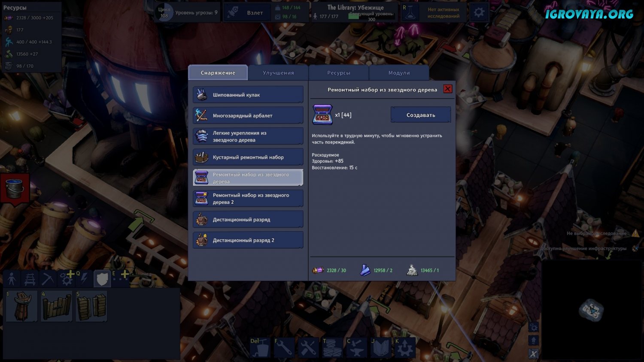Open the settings gear in top bar
The image size is (644, 362).
(x=479, y=12)
